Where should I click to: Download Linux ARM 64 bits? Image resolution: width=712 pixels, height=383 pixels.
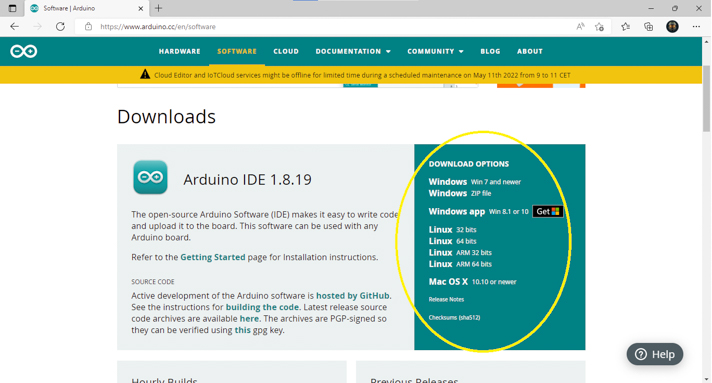[460, 264]
